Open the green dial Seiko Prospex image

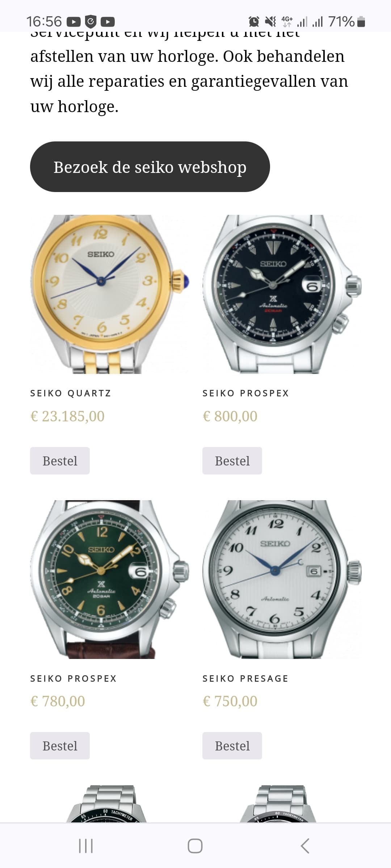click(x=110, y=579)
